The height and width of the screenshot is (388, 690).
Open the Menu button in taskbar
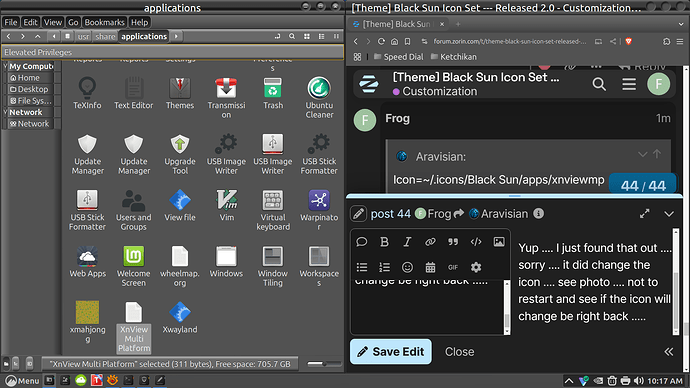(x=22, y=381)
